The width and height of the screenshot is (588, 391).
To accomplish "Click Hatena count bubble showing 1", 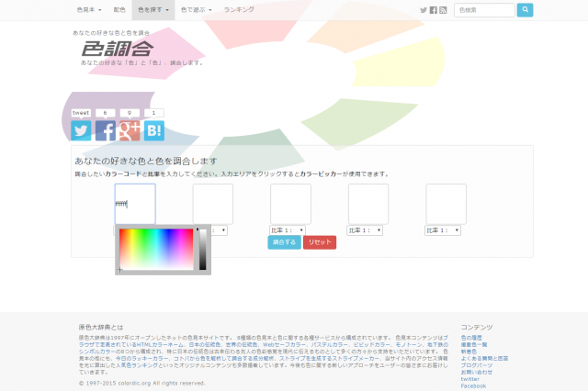I will pyautogui.click(x=154, y=113).
